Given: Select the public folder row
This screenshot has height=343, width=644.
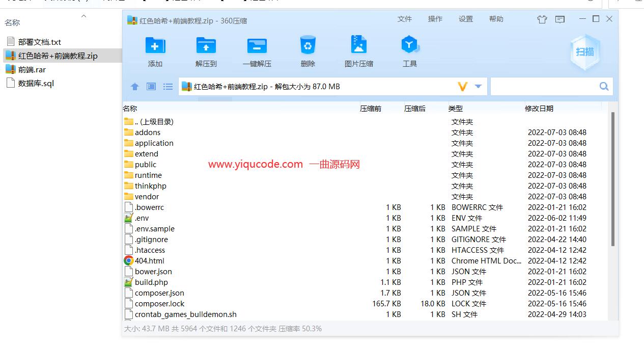Looking at the screenshot, I should coord(366,165).
